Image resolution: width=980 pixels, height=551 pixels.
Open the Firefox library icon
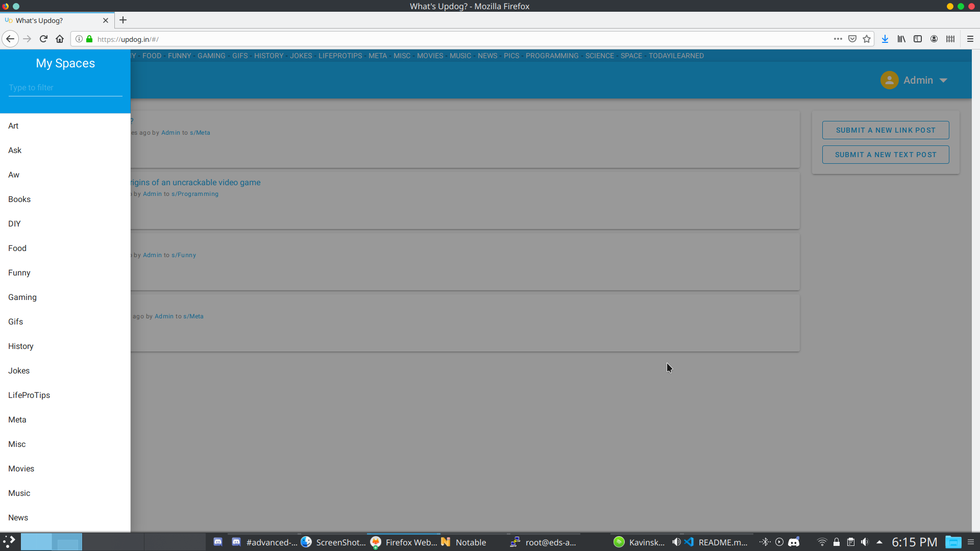(x=901, y=39)
